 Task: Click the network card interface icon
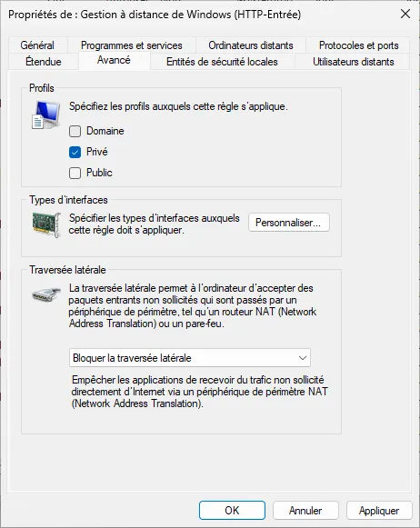[x=46, y=224]
